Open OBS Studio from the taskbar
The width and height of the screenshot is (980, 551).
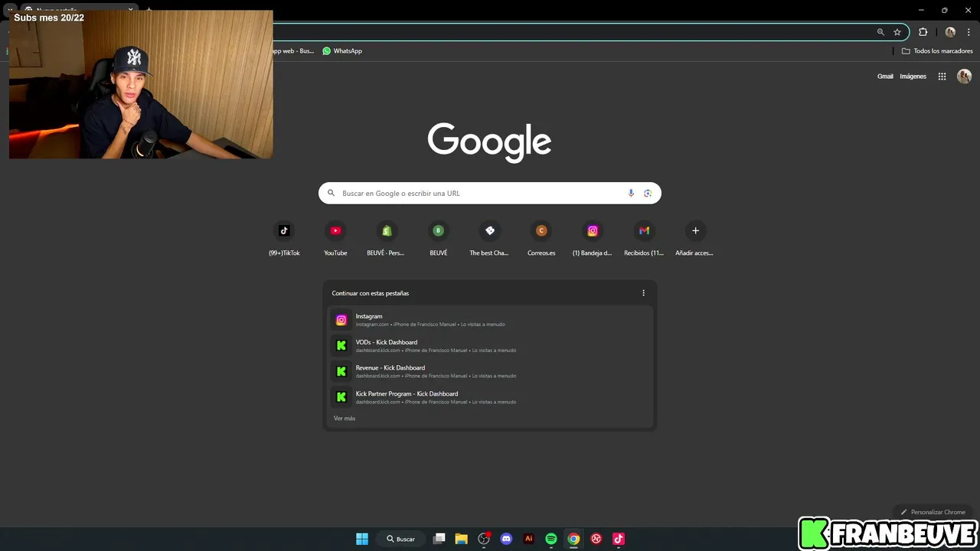pos(484,539)
